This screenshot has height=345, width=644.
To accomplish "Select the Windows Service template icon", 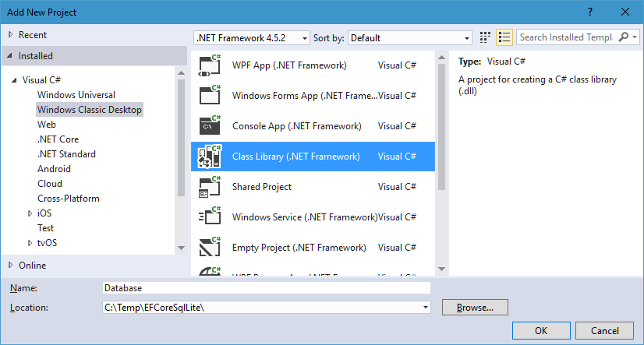I will (210, 217).
